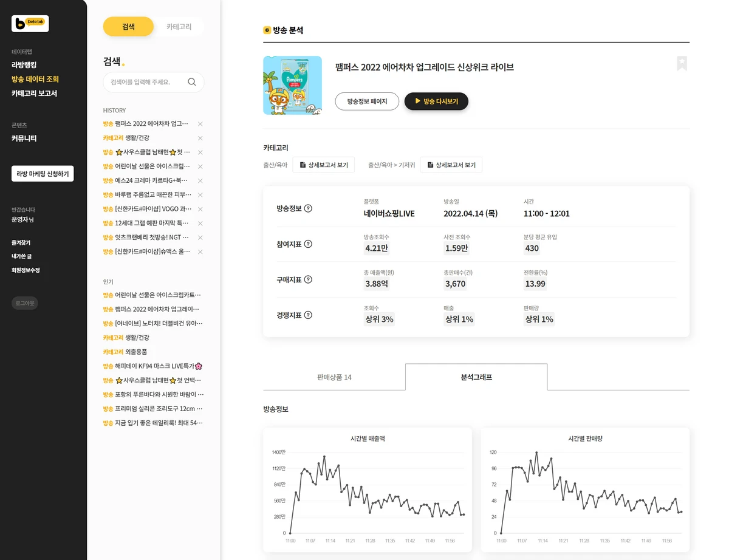The width and height of the screenshot is (729, 560).
Task: Open the 구매지표 help question icon
Action: (308, 279)
